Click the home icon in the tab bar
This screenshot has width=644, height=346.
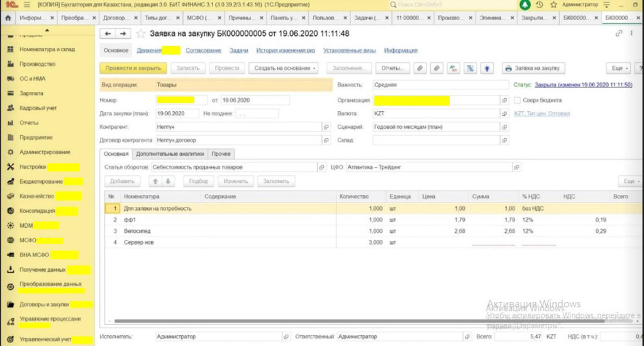8,18
